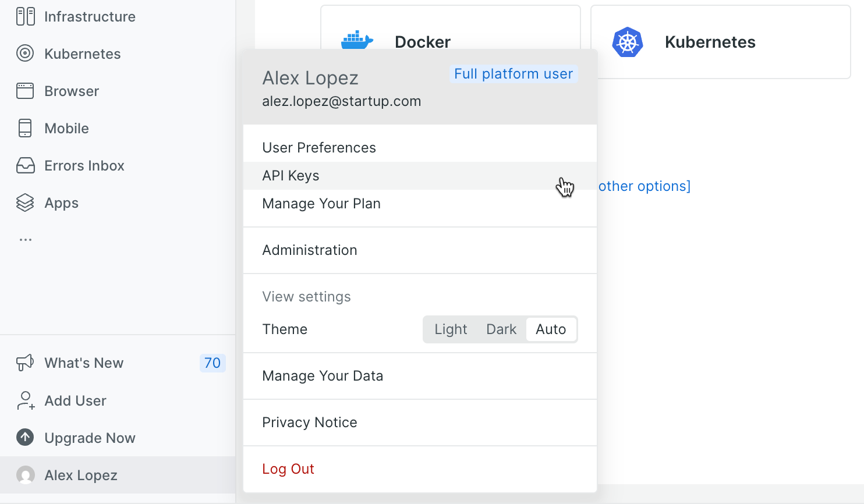Select the API Keys menu entry
Image resolution: width=864 pixels, height=504 pixels.
tap(291, 175)
